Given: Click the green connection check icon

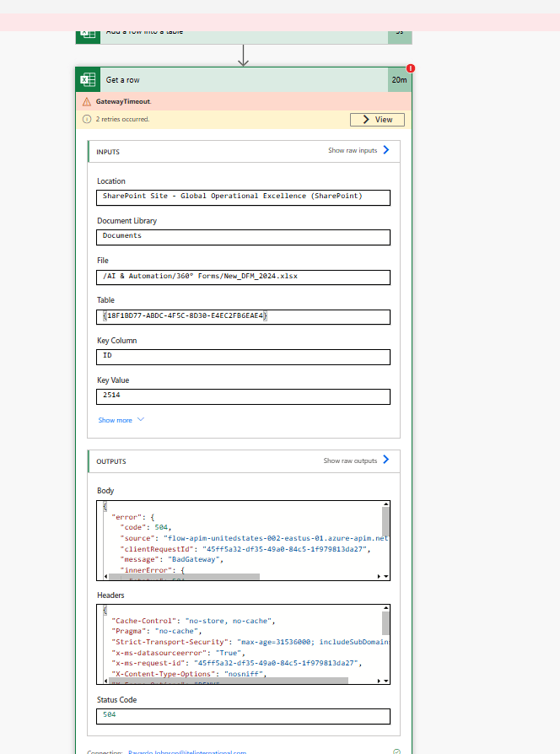Looking at the screenshot, I should click(396, 751).
